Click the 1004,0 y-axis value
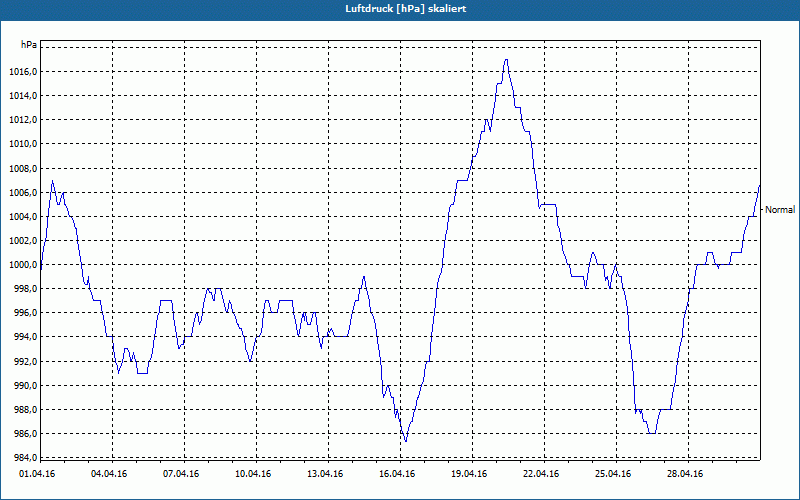The width and height of the screenshot is (800, 500). (23, 216)
